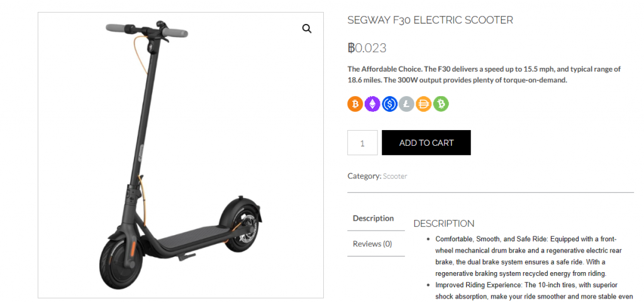
Task: Click the Segway F30 Electric Scooter title
Action: 430,20
